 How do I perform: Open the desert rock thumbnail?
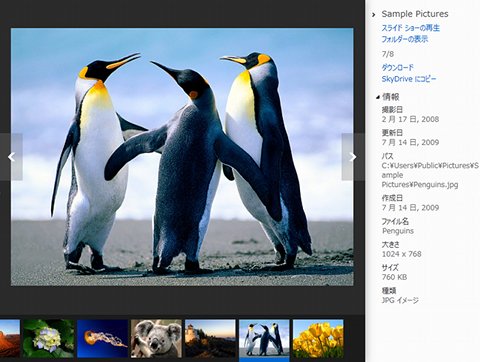pyautogui.click(x=10, y=339)
